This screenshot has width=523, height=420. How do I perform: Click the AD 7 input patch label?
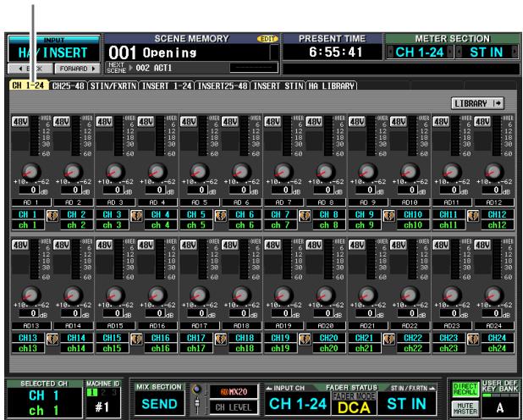pyautogui.click(x=284, y=202)
